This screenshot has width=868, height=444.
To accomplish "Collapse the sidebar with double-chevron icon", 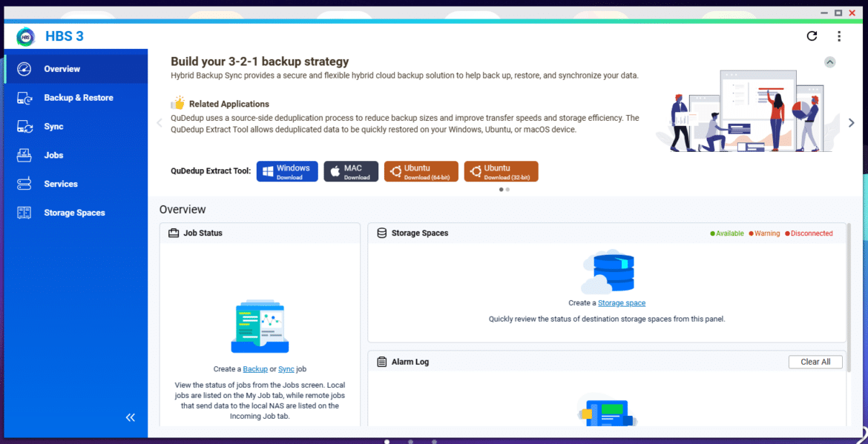I will click(131, 417).
